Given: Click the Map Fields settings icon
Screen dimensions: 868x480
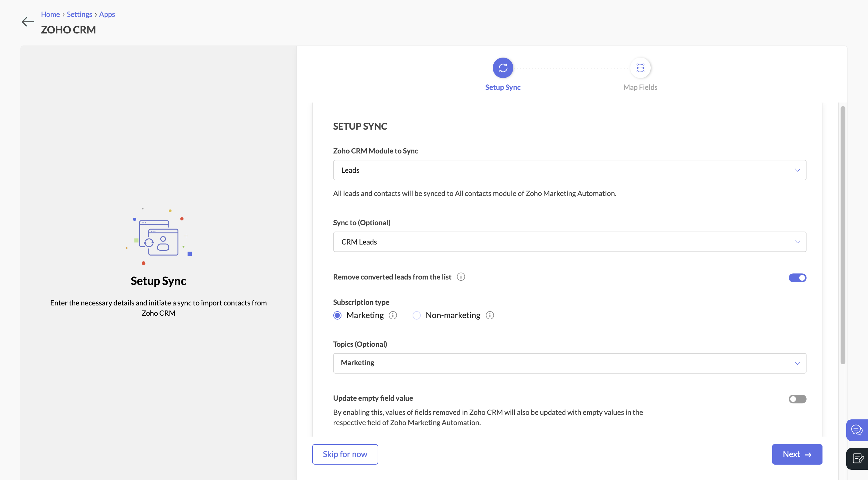Looking at the screenshot, I should click(640, 68).
